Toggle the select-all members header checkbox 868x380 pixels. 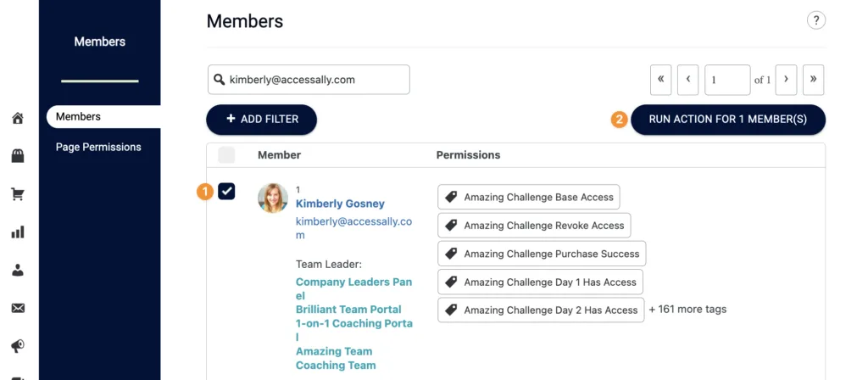tap(226, 155)
